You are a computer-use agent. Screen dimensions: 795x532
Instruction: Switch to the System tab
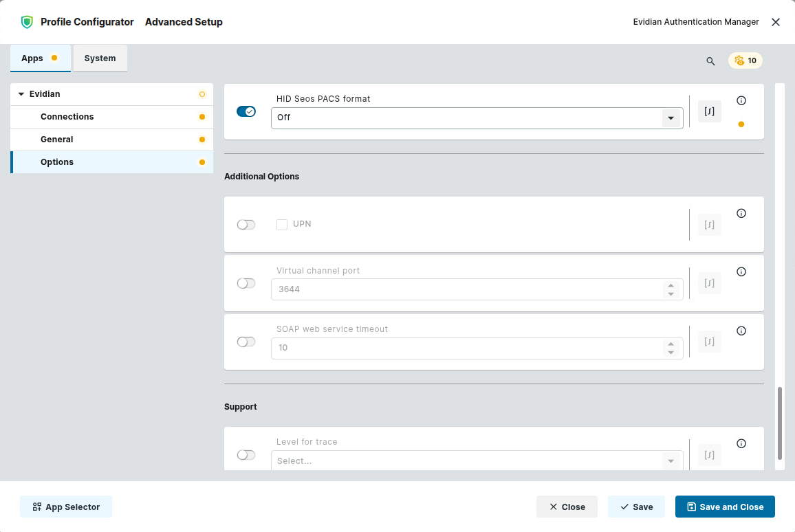click(x=100, y=58)
